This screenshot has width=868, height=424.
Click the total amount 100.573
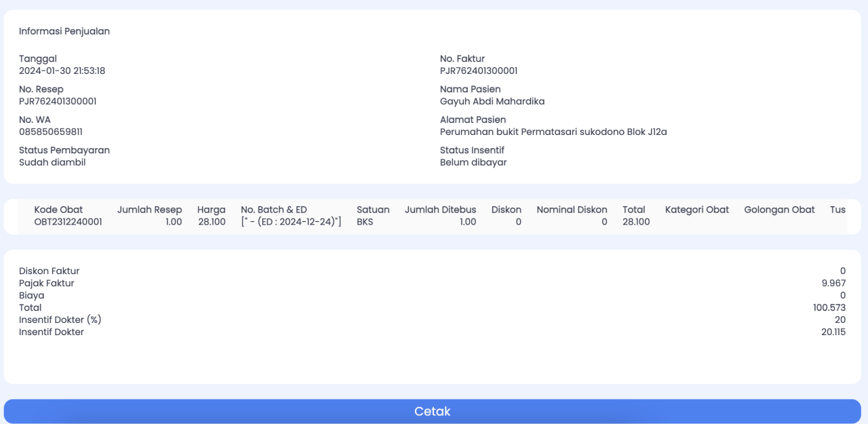pyautogui.click(x=831, y=307)
